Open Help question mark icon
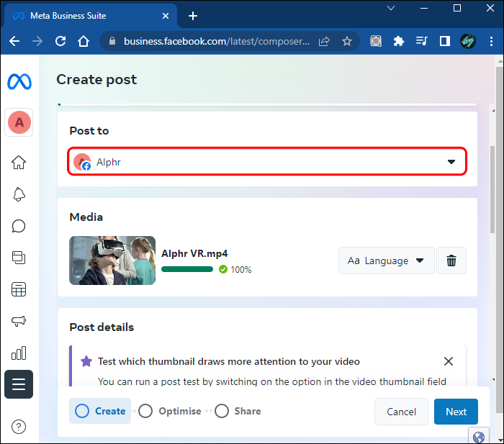This screenshot has height=444, width=504. (x=19, y=427)
